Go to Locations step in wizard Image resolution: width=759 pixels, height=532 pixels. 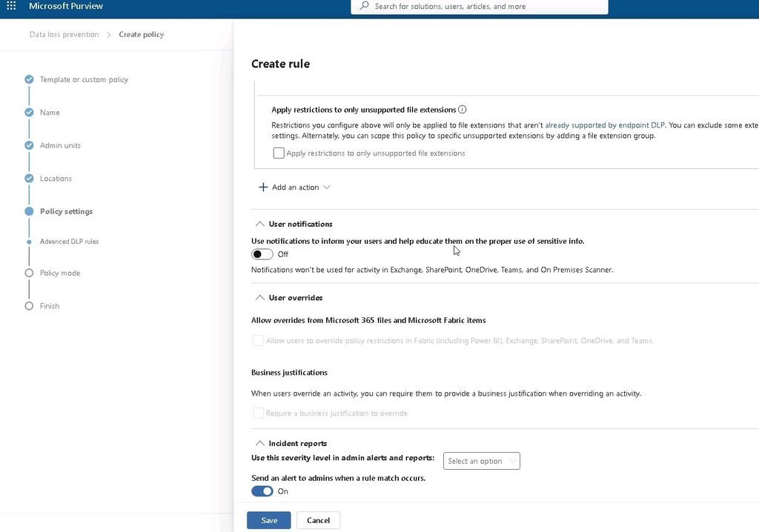(x=56, y=178)
